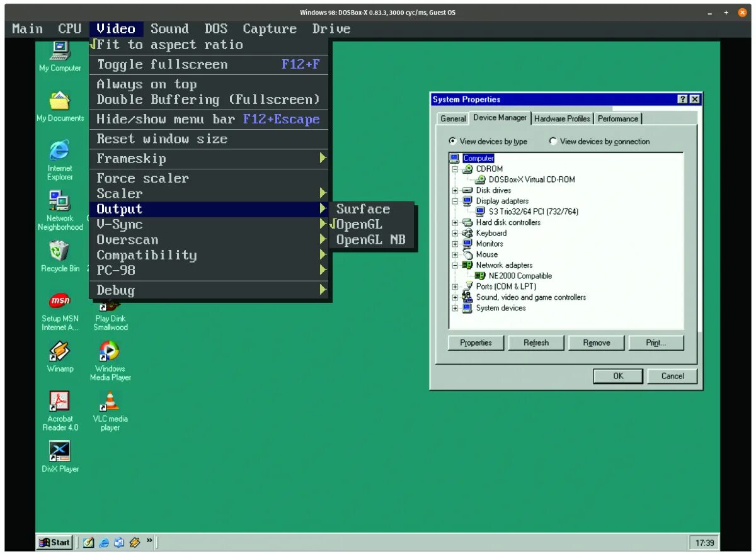Viewport: 756px width, 556px height.
Task: Expand the System devices tree node
Action: click(455, 309)
